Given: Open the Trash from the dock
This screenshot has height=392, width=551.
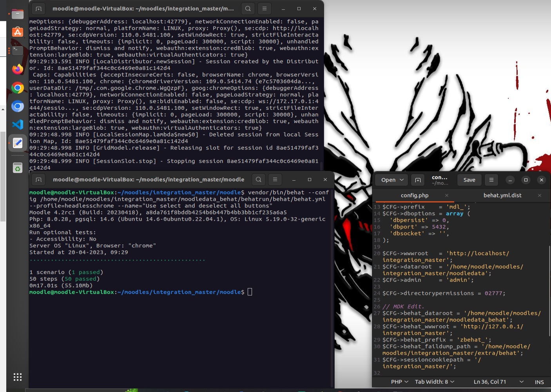Looking at the screenshot, I should (x=18, y=168).
